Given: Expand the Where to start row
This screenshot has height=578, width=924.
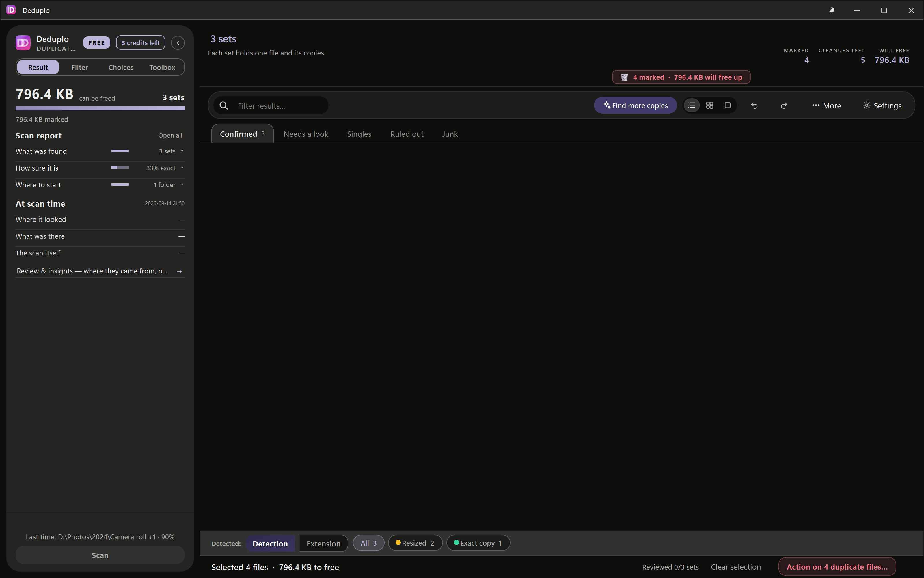Looking at the screenshot, I should (x=100, y=185).
